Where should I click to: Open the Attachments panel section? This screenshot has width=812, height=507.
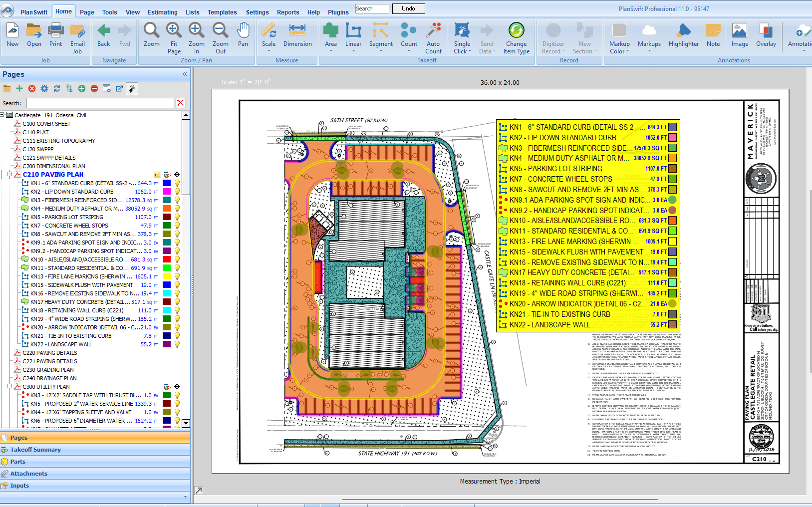[x=95, y=474]
